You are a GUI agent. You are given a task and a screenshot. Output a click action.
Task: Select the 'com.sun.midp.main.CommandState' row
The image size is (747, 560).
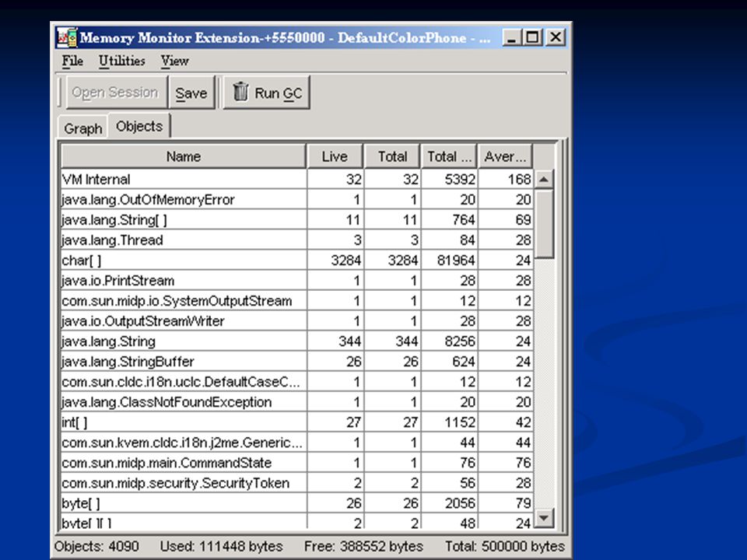(x=296, y=463)
